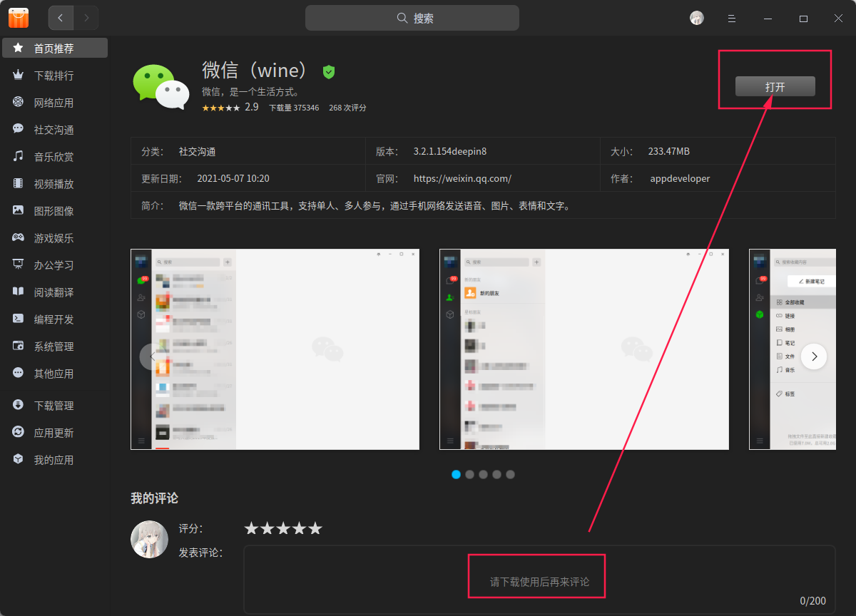The image size is (856, 616).
Task: Click the download icon beside 下载管理
Action: coord(18,405)
